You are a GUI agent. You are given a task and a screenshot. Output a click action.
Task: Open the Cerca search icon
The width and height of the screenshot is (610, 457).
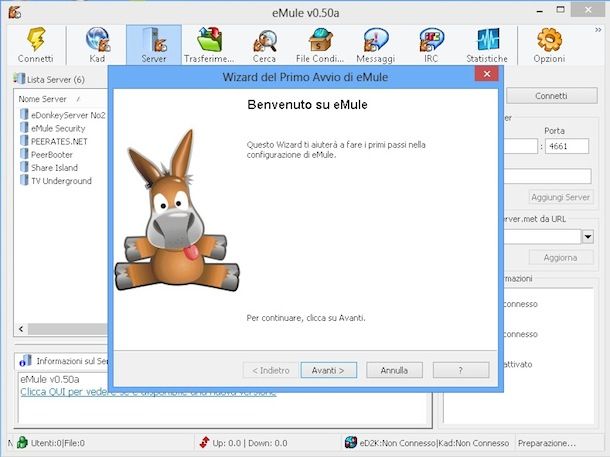coord(265,40)
